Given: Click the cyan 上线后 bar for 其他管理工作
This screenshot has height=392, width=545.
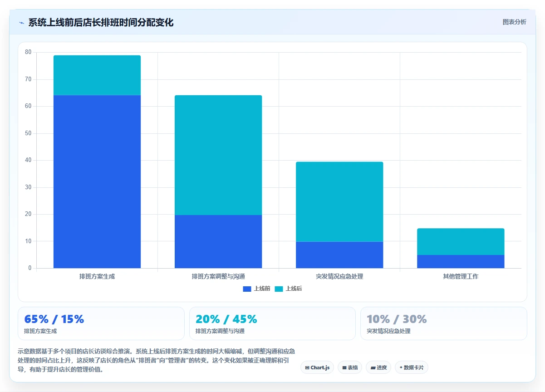Looking at the screenshot, I should [x=461, y=242].
